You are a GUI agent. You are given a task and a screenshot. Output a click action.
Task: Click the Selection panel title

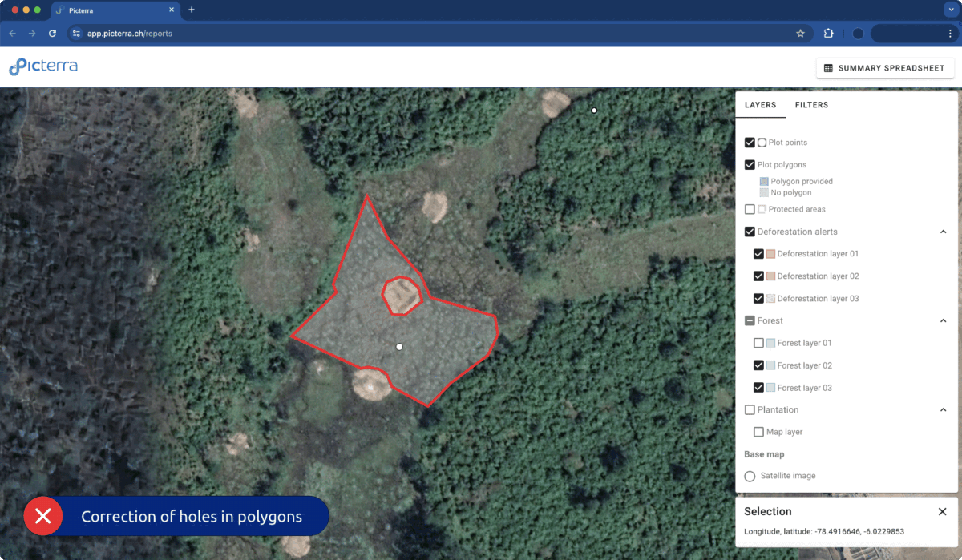pos(767,511)
